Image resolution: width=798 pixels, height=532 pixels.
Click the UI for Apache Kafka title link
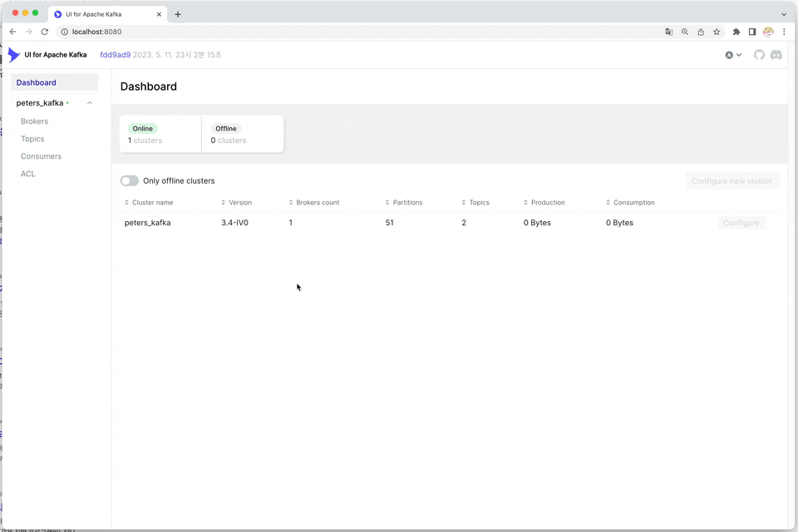(x=56, y=55)
